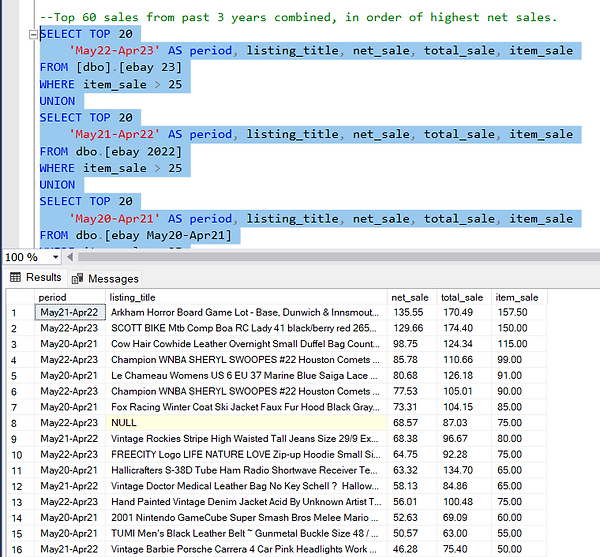600x557 pixels.
Task: Click the Arkham Horror Board Game Lot cell
Action: (246, 313)
